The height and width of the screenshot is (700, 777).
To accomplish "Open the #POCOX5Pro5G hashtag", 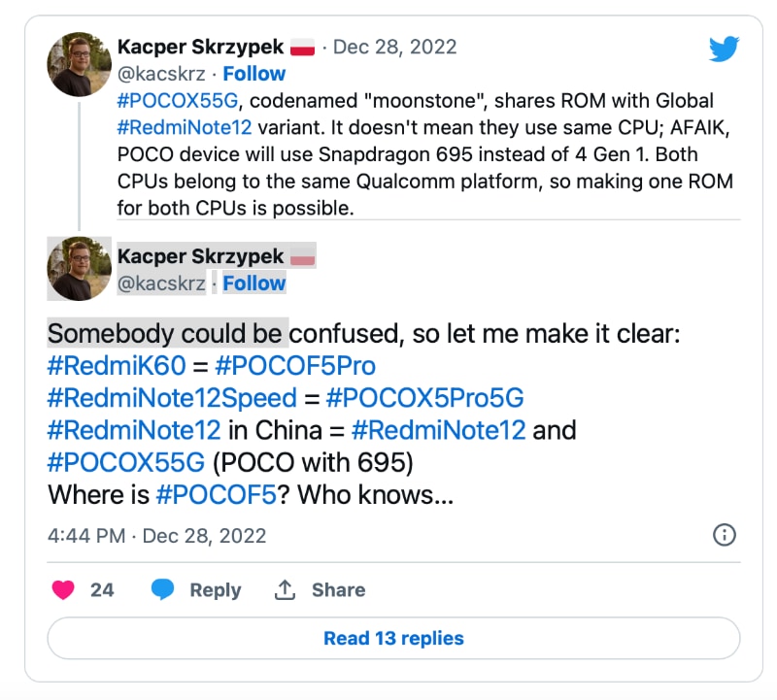I will point(426,398).
